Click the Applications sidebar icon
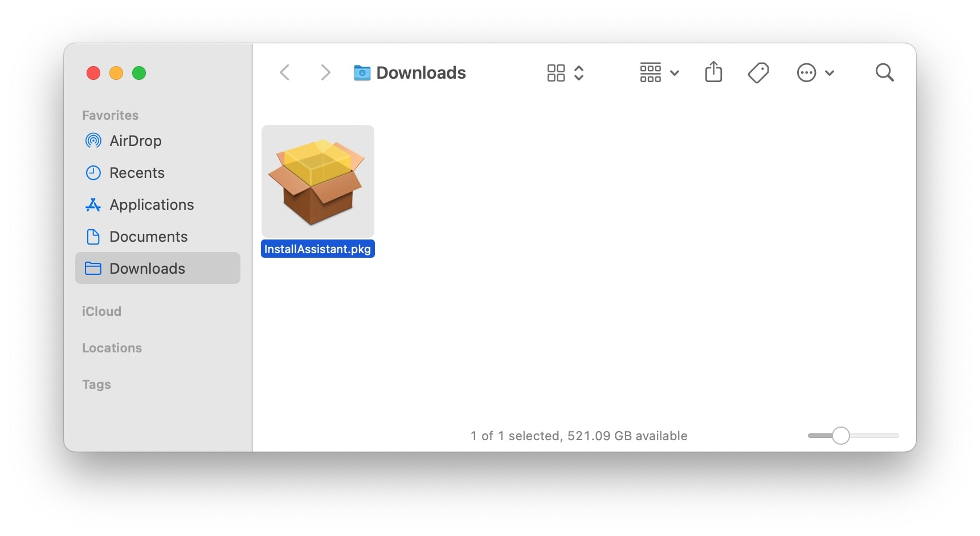 tap(93, 205)
